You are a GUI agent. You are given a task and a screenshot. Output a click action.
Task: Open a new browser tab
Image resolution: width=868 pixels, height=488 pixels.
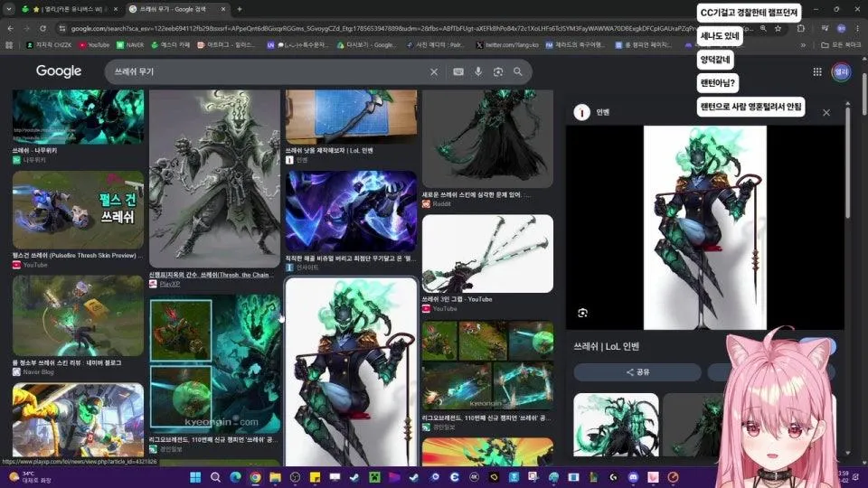click(239, 9)
